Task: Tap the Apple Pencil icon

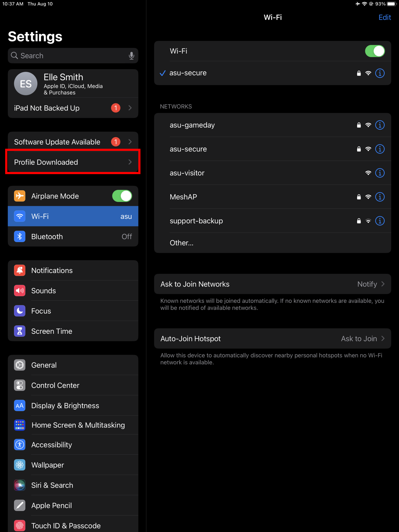Action: click(20, 506)
